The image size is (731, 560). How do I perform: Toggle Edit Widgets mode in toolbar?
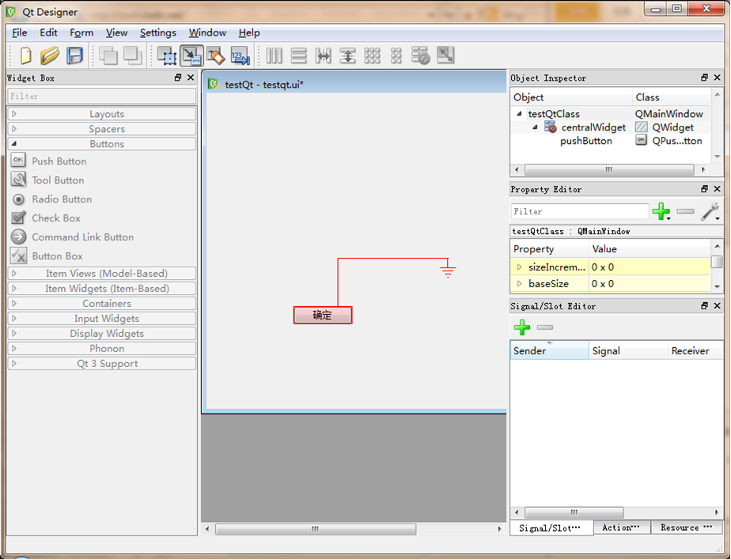167,55
